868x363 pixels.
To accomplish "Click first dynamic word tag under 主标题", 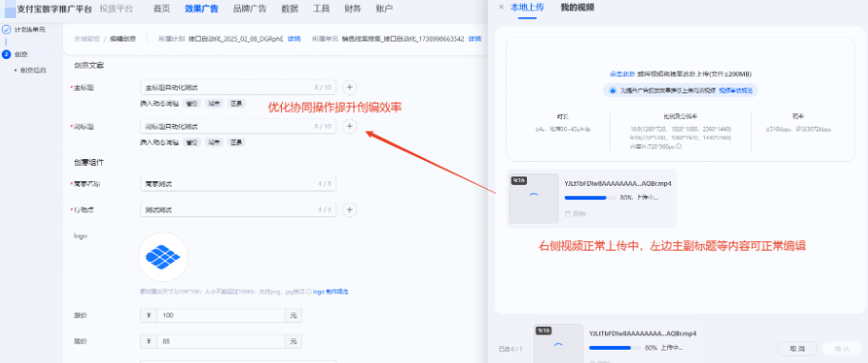I will click(x=192, y=104).
